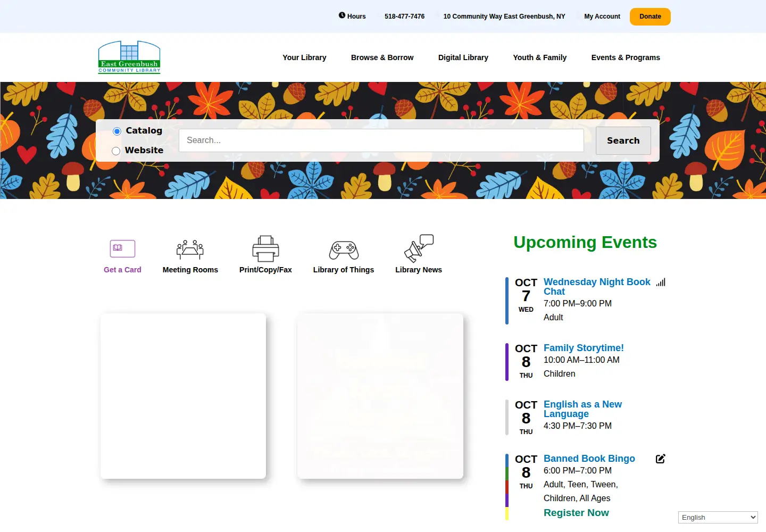Open the Banned Book Bingo event
Screen dimensions: 766x532
point(589,459)
